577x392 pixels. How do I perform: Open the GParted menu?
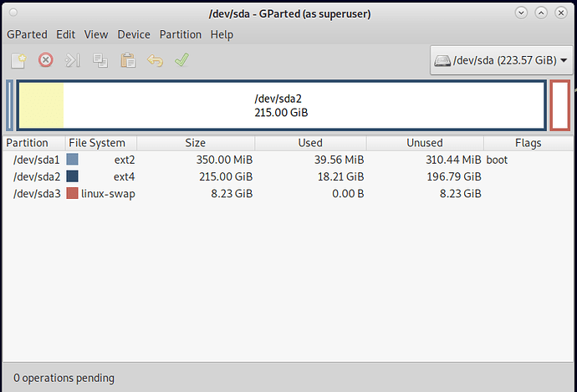(27, 34)
